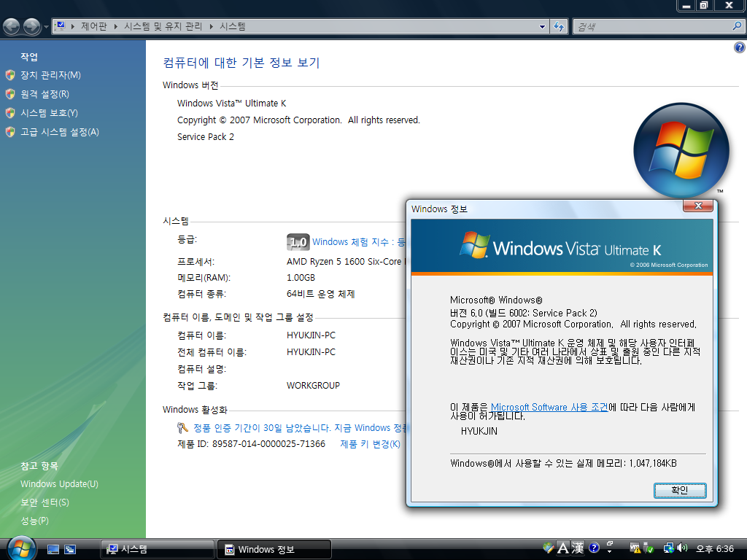Maximize or restore the System window
The image size is (747, 560).
704,5
